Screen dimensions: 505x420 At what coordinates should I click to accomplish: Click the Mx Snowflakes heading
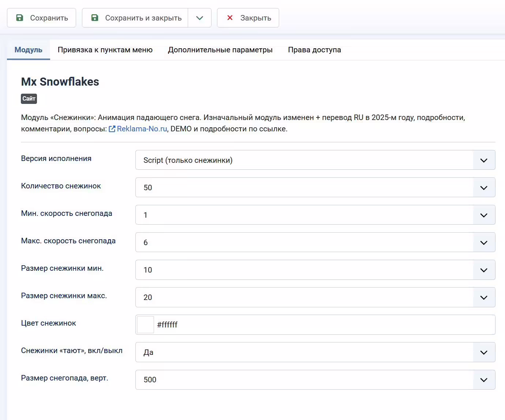60,82
